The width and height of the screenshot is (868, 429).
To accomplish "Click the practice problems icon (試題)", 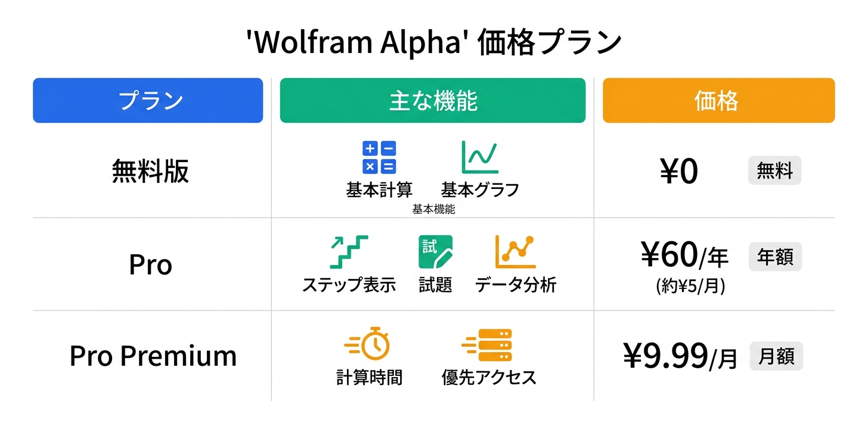I will [x=435, y=252].
